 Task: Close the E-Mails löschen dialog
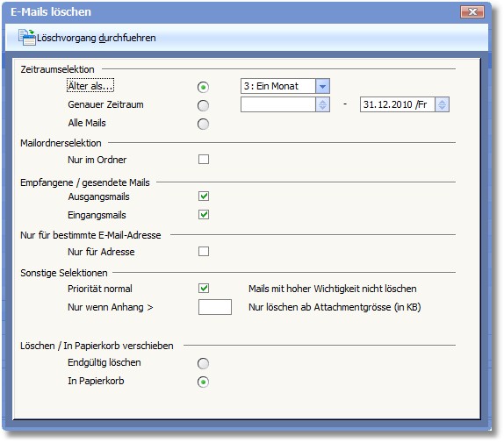[x=472, y=12]
